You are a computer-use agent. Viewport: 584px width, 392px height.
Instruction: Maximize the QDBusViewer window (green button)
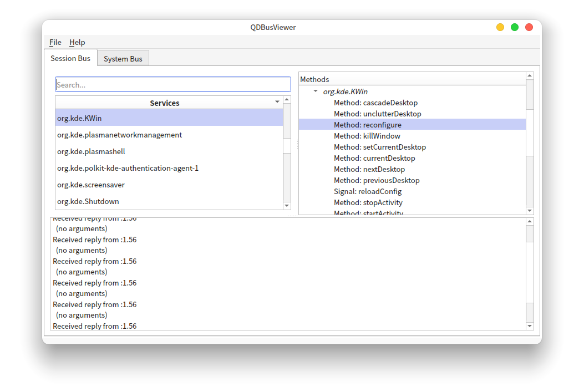514,27
